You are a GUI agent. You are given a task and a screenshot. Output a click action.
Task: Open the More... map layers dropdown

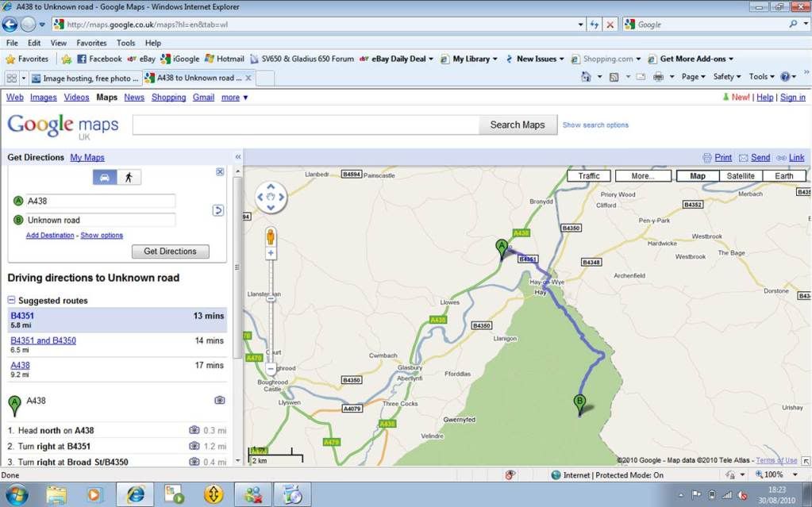click(643, 176)
